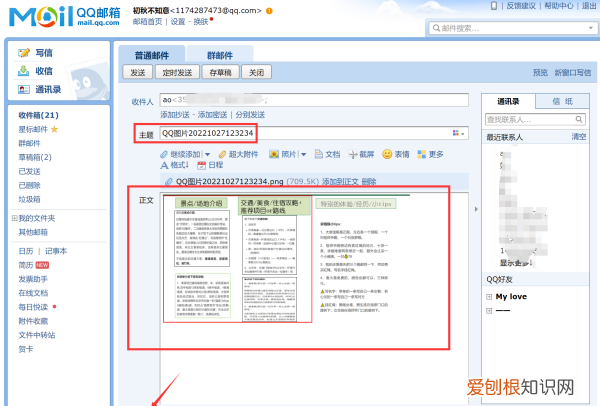Screen dimensions: 600x406
Task: Open the 继续添加 dropdown arrow
Action: pos(207,155)
